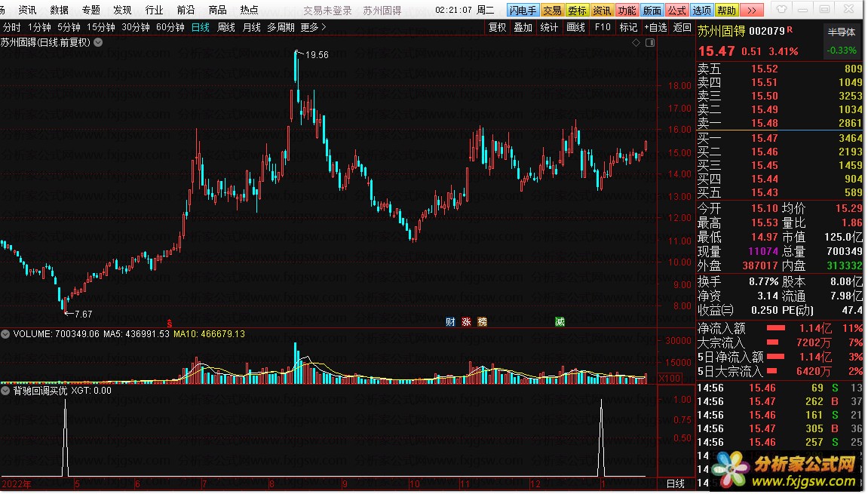
Task: Click the red S marker under the chart
Action: click(170, 324)
